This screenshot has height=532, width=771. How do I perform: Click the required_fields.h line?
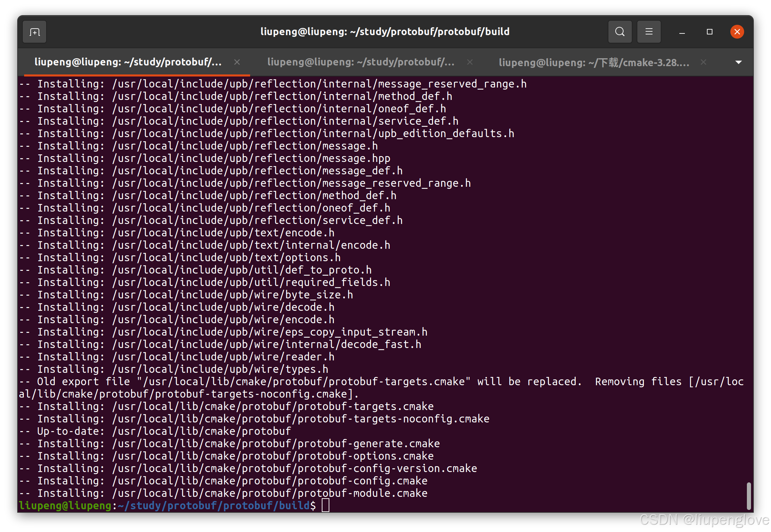205,282
